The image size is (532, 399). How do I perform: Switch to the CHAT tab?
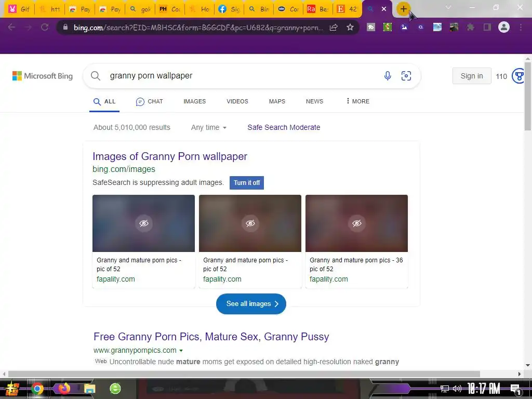point(149,101)
